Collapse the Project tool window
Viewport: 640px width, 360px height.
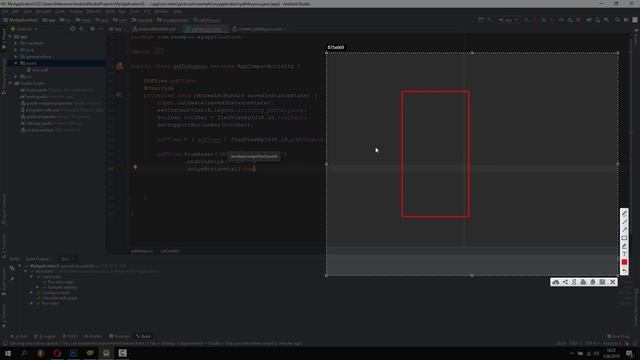tap(101, 29)
